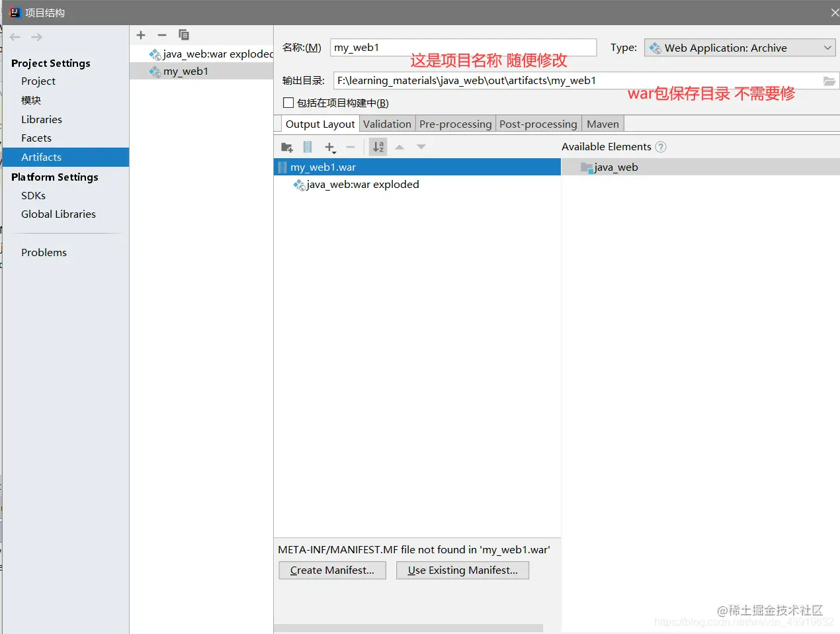Select Artifacts in sidebar
This screenshot has width=840, height=634.
(x=65, y=157)
